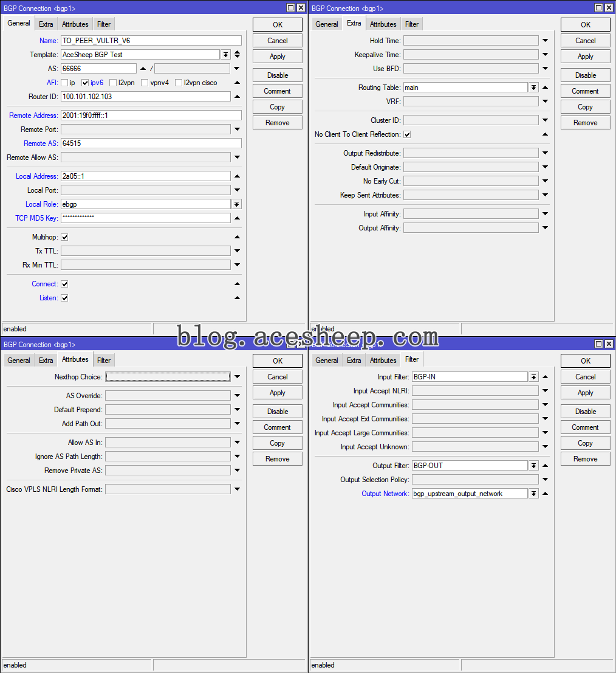Expand the Allow AS In arrow
The image size is (616, 673).
[237, 443]
